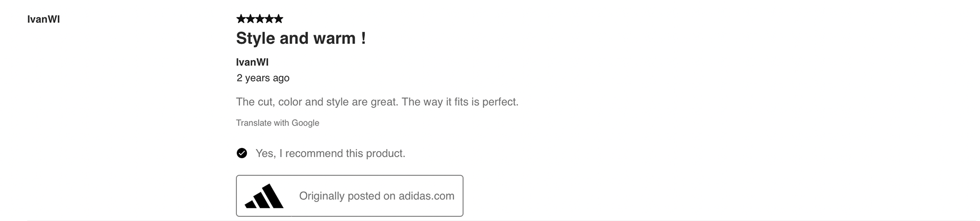Click the second star in the rating
The width and height of the screenshot is (980, 221).
(250, 19)
